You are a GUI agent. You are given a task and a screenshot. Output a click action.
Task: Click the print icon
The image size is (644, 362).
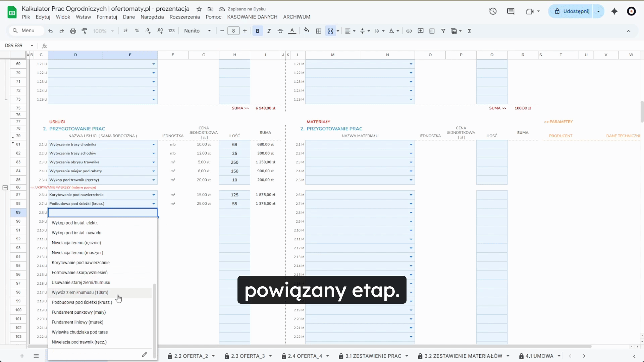coord(73,31)
